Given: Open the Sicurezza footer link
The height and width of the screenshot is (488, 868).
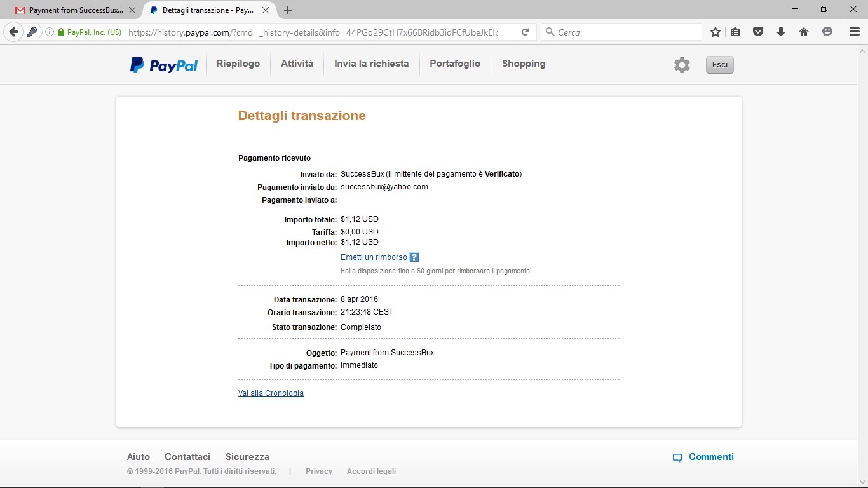Looking at the screenshot, I should pyautogui.click(x=247, y=457).
